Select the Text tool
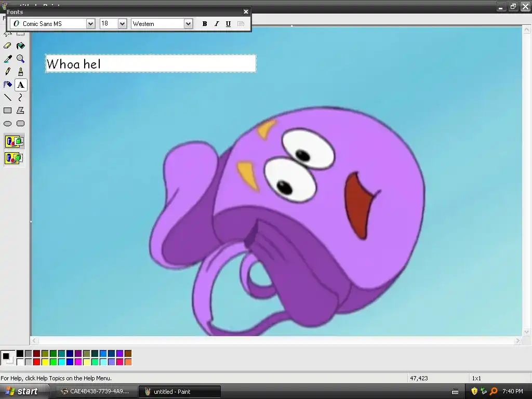Viewport: 532px width, 399px height. click(21, 85)
